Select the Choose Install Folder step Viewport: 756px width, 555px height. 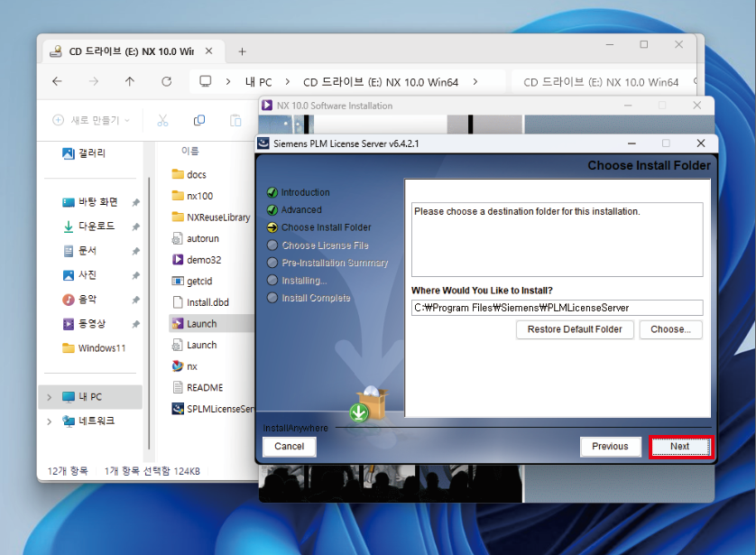(x=326, y=227)
